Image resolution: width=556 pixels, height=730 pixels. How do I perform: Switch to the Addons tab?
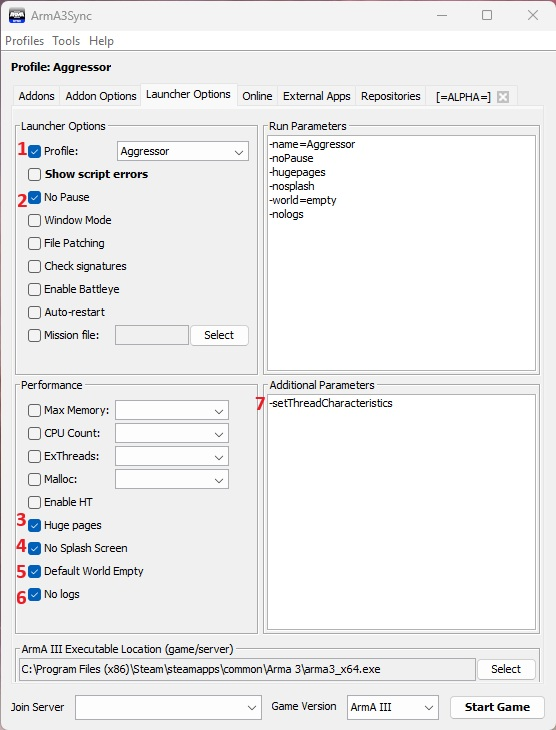36,96
